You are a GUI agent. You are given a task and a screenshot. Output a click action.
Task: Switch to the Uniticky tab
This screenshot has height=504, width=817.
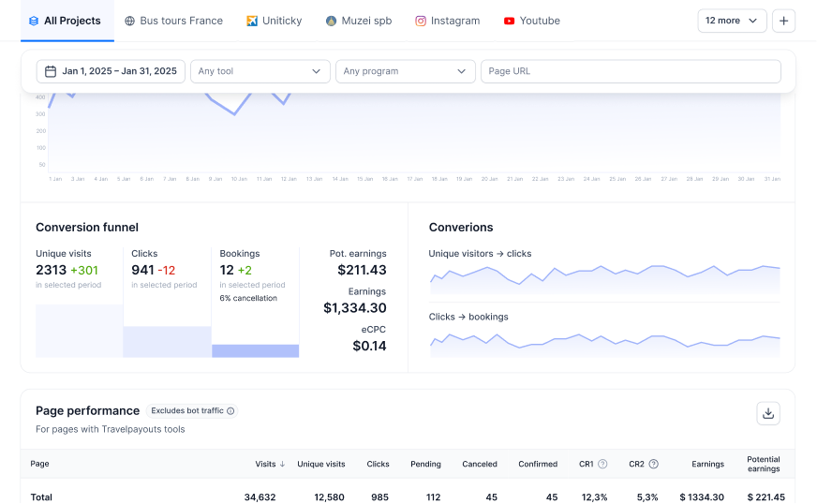click(274, 21)
